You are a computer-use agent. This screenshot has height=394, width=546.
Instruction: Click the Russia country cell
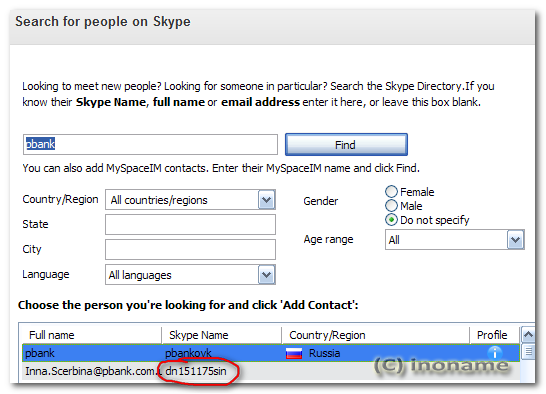click(324, 353)
